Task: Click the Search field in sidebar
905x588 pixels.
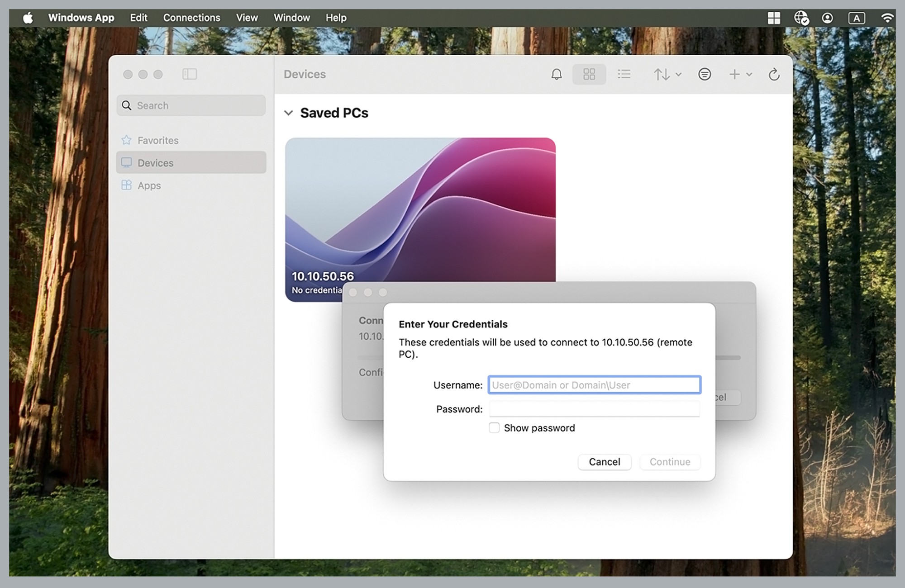Action: pyautogui.click(x=191, y=105)
